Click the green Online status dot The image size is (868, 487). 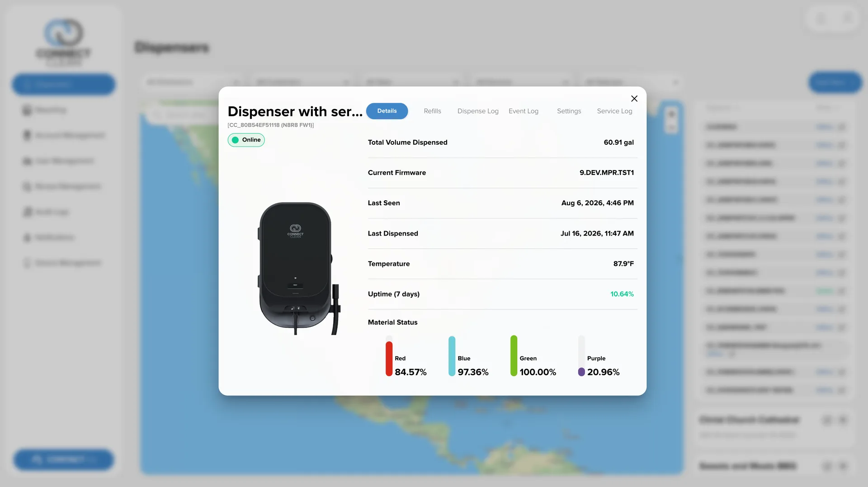click(235, 140)
